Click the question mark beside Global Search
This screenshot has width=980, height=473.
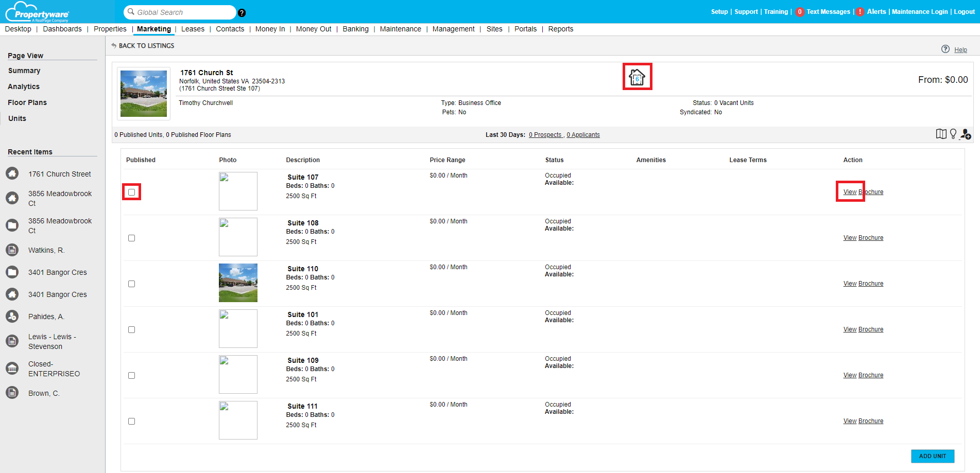click(x=242, y=12)
